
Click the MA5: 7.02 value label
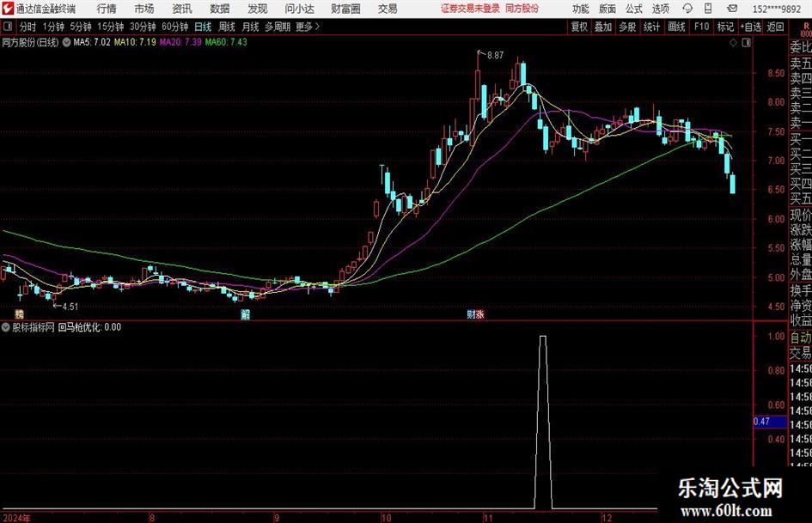point(92,42)
